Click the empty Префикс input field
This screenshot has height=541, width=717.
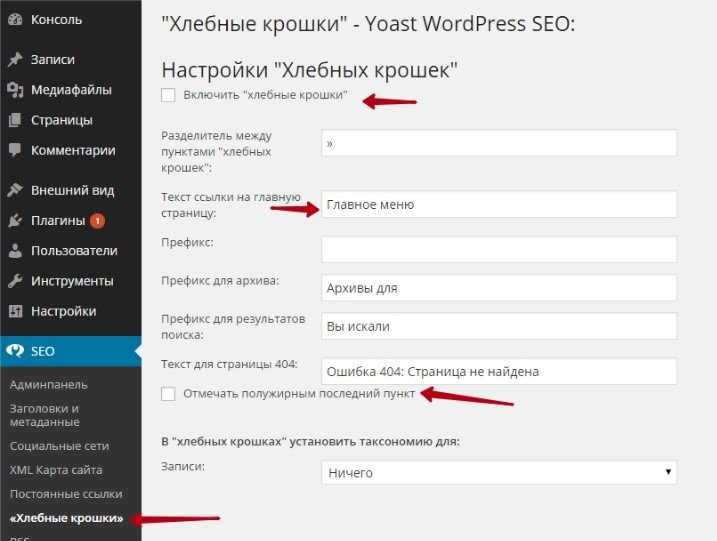point(499,249)
